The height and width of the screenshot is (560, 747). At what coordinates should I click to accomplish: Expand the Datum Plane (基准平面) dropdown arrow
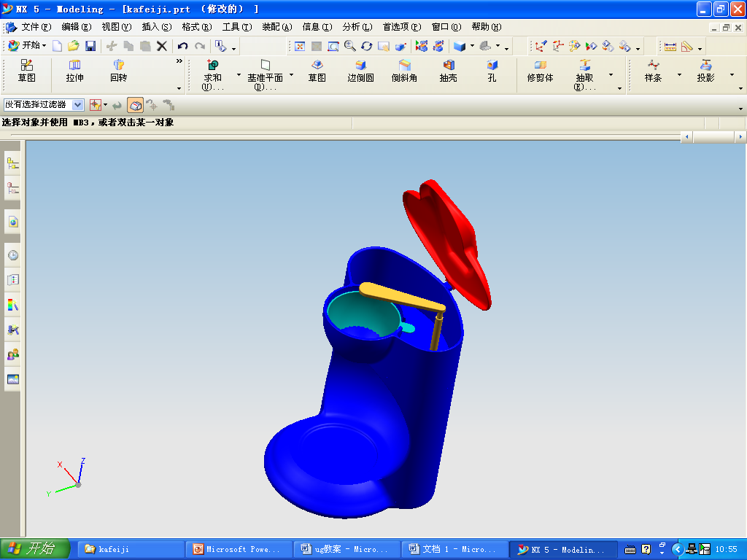pyautogui.click(x=292, y=75)
